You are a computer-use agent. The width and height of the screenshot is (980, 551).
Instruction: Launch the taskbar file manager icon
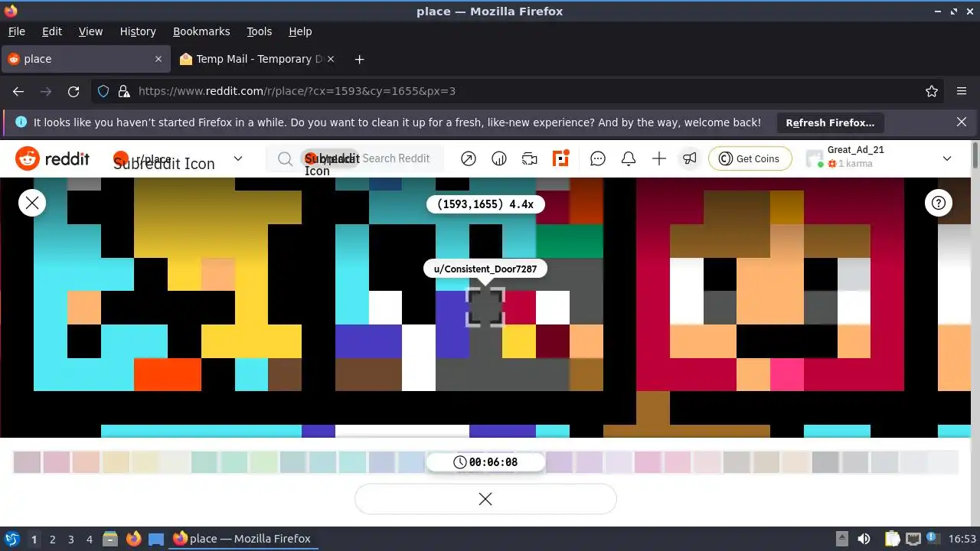[109, 539]
